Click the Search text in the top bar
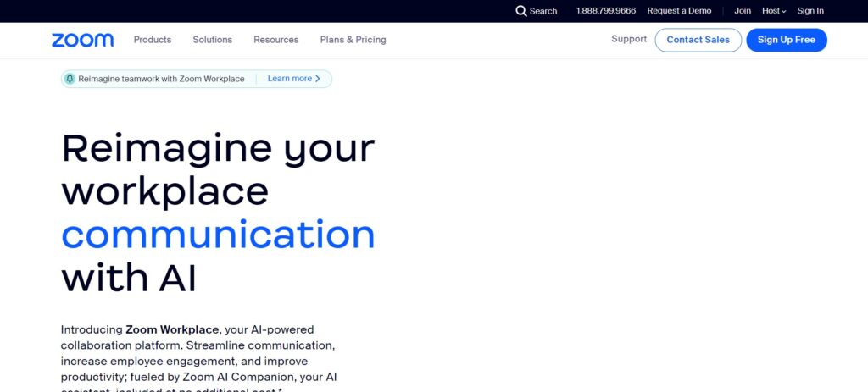 click(543, 11)
